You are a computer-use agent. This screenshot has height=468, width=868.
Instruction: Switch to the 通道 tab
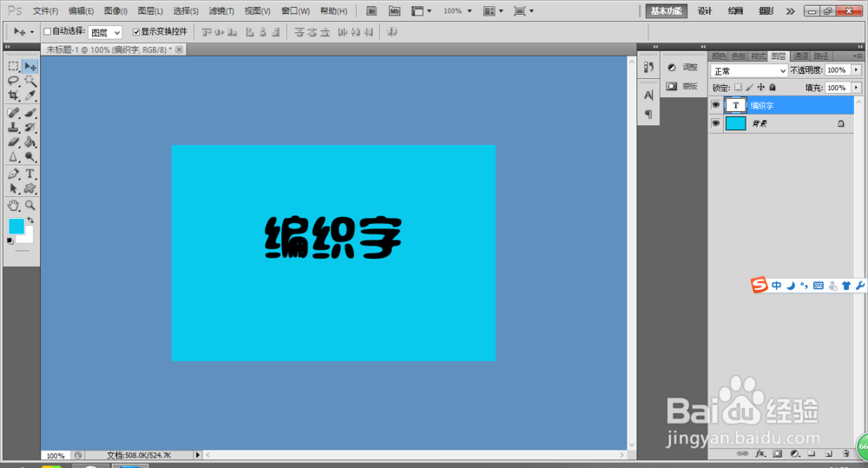pos(800,56)
